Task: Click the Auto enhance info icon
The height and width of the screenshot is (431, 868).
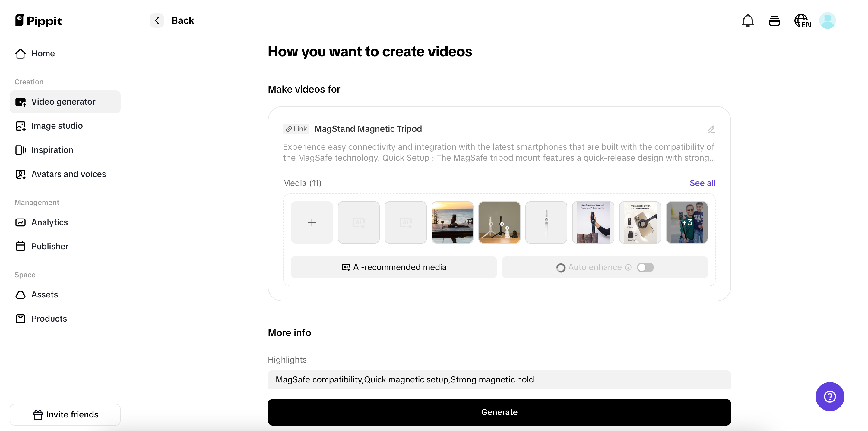Action: pyautogui.click(x=628, y=267)
